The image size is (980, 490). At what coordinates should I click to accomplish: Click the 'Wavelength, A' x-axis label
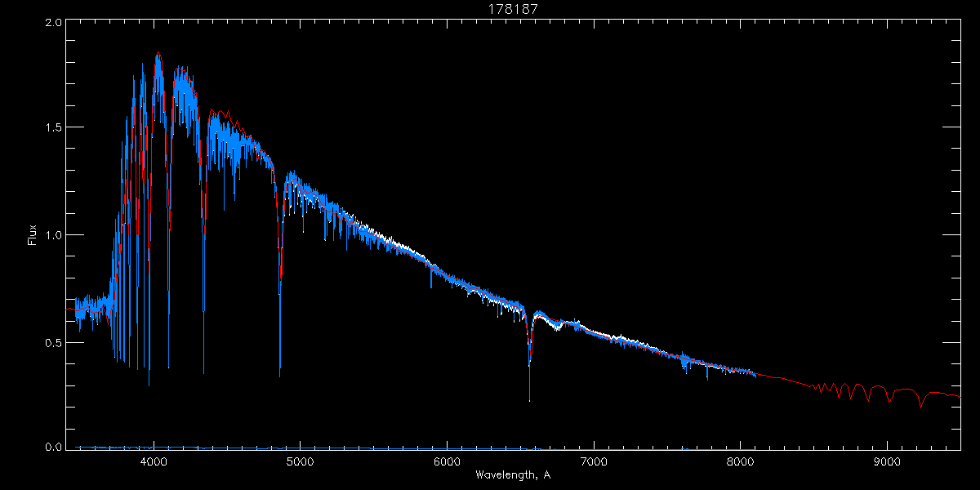(x=513, y=474)
